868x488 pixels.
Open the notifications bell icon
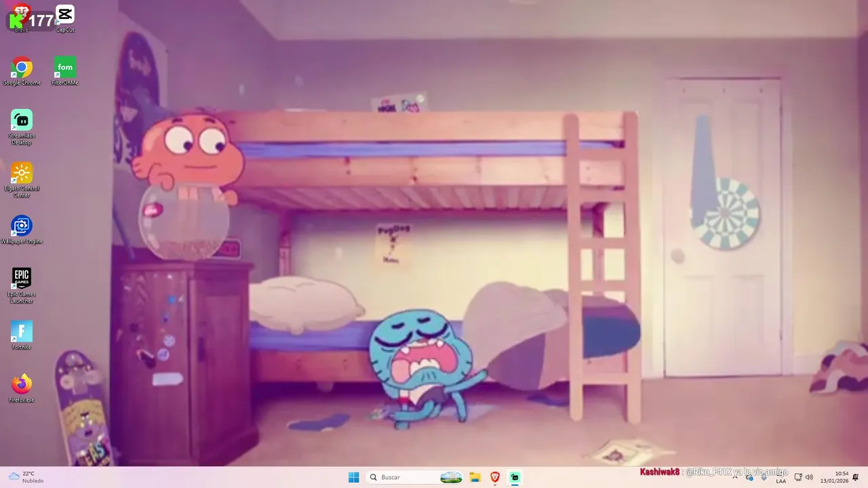[x=856, y=477]
